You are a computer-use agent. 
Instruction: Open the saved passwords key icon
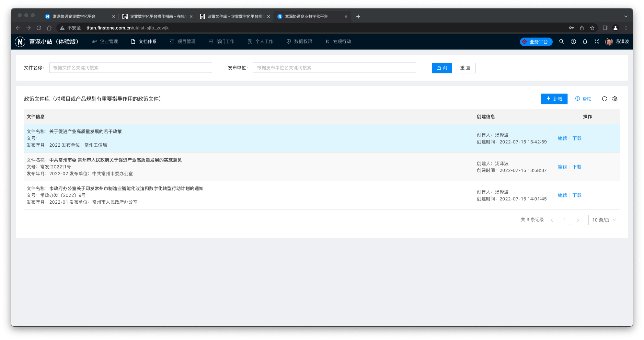[571, 28]
